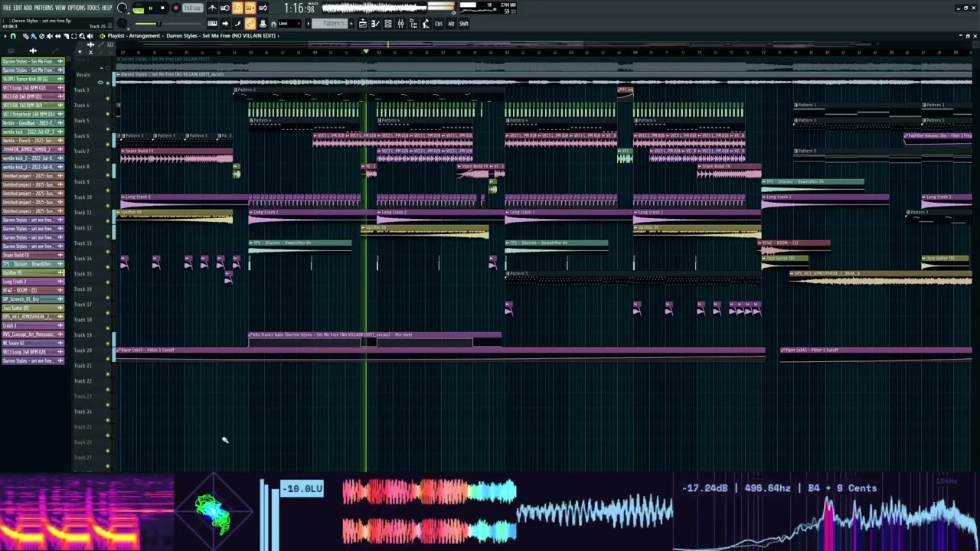Viewport: 980px width, 551px height.
Task: Toggle the loop recording icon
Action: pos(263,8)
